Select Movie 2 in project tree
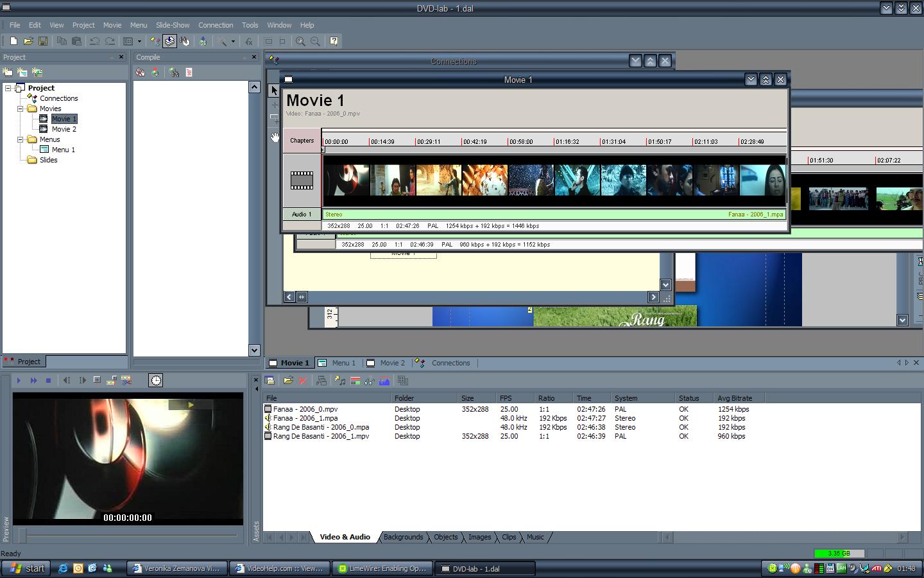 (64, 129)
